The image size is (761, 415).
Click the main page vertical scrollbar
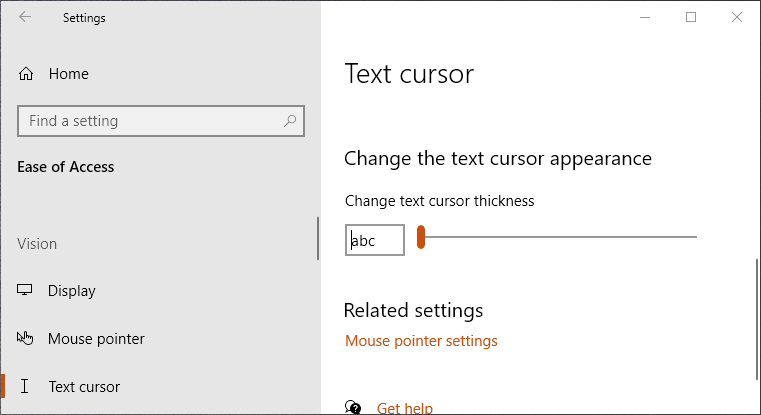point(756,320)
